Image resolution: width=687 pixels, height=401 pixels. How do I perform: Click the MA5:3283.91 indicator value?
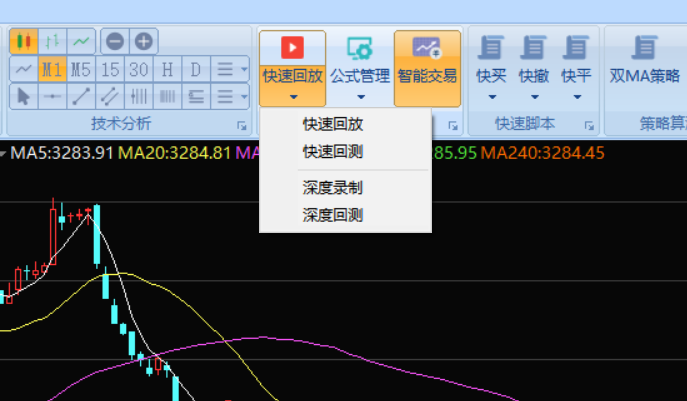coord(62,153)
